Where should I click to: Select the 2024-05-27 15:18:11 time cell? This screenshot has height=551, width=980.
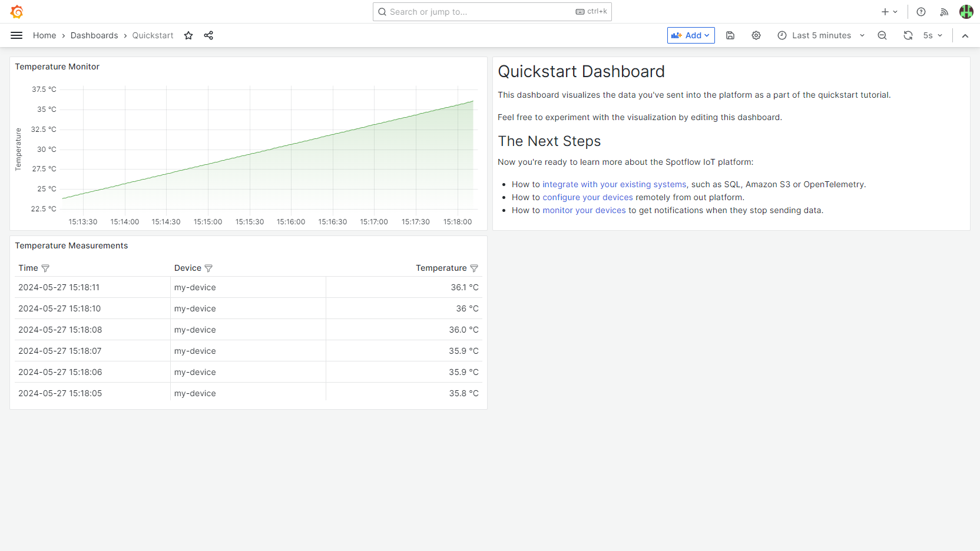click(x=92, y=287)
